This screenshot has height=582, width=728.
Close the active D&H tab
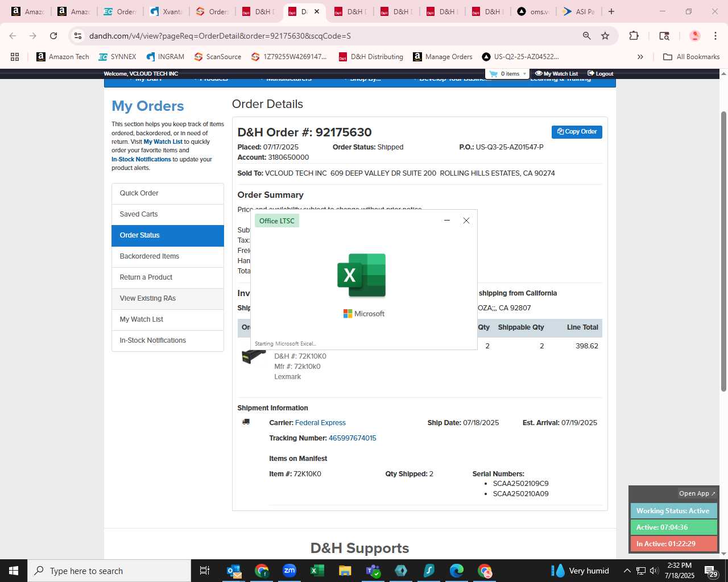[317, 11]
